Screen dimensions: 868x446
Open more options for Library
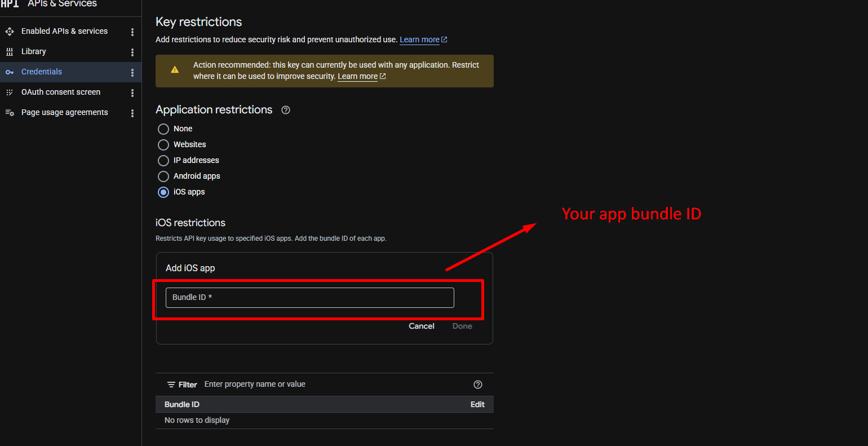pyautogui.click(x=132, y=52)
